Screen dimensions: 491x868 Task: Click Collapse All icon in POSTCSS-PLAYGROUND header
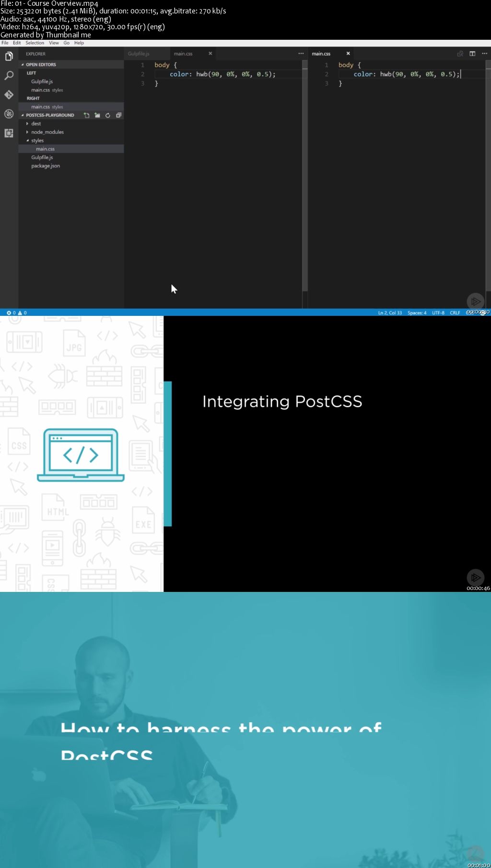coord(118,116)
